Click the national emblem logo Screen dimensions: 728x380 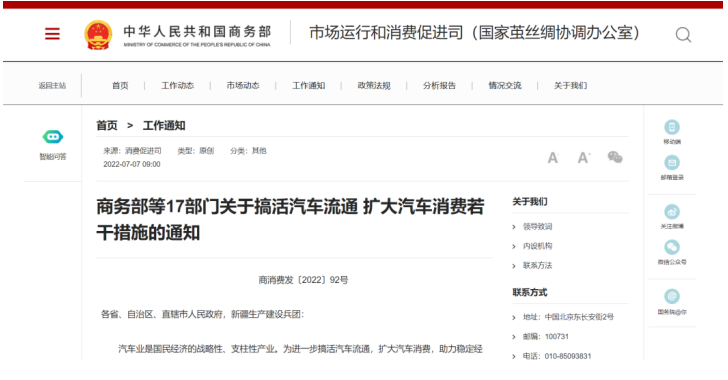click(x=98, y=35)
